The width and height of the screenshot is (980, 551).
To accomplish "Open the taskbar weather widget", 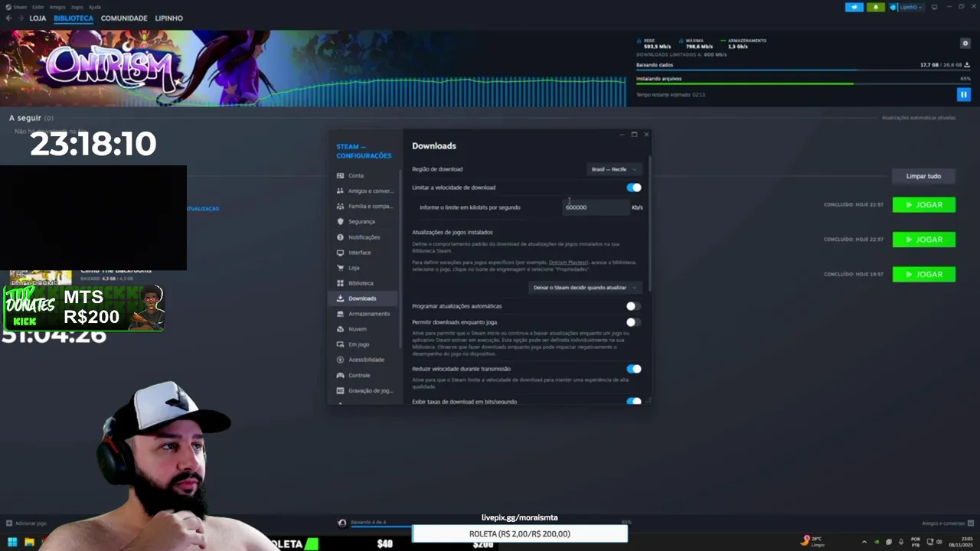I will [812, 541].
